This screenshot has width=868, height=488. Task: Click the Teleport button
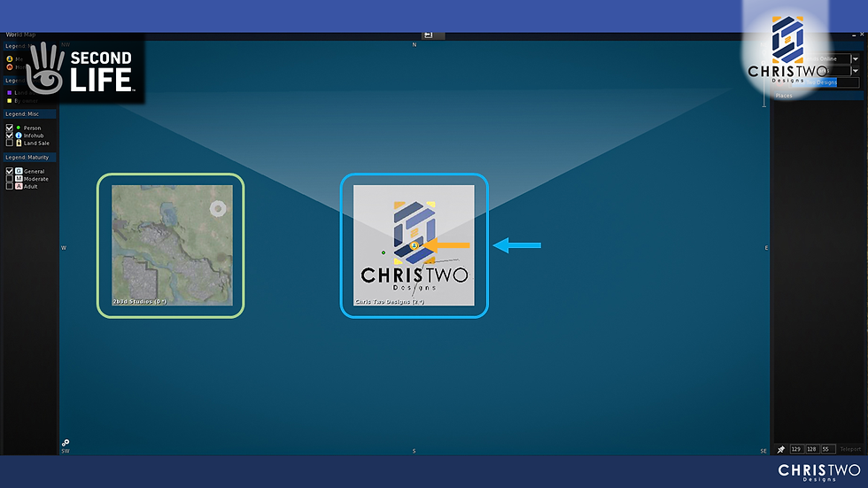pyautogui.click(x=850, y=449)
